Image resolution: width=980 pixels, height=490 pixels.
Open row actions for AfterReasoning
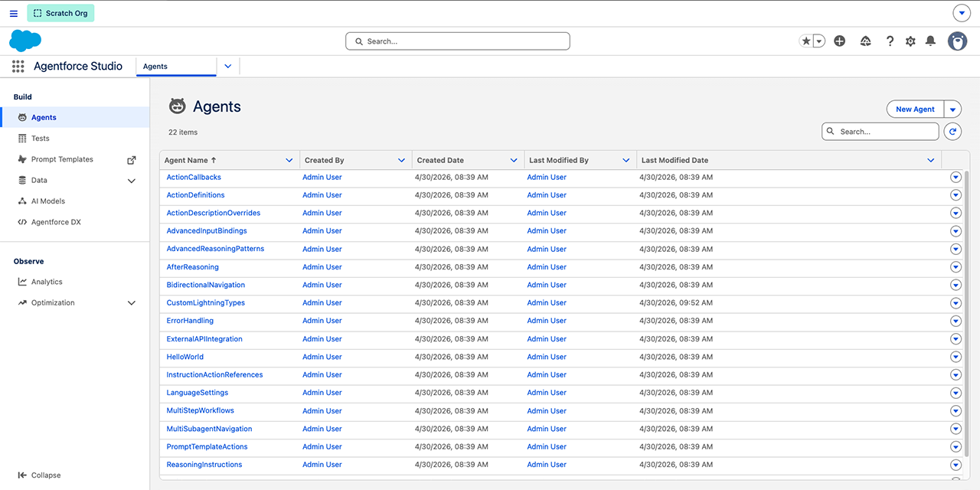click(x=955, y=267)
